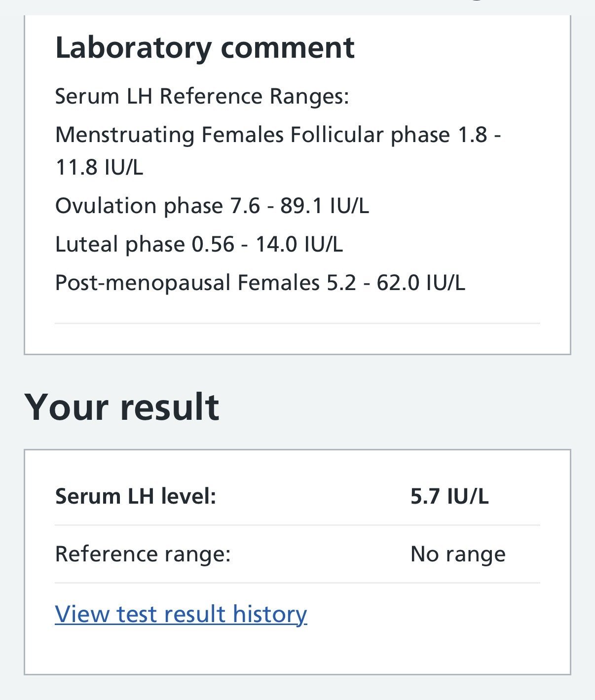Screen dimensions: 595x700
Task: Click the 1.8 follicular lower limit value
Action: click(x=473, y=135)
